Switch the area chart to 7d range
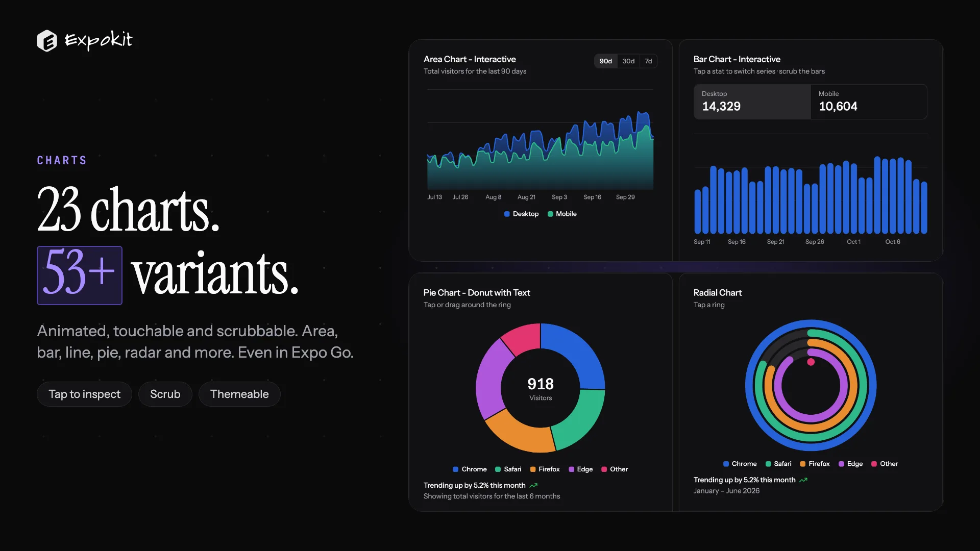The width and height of the screenshot is (980, 551). pos(648,61)
